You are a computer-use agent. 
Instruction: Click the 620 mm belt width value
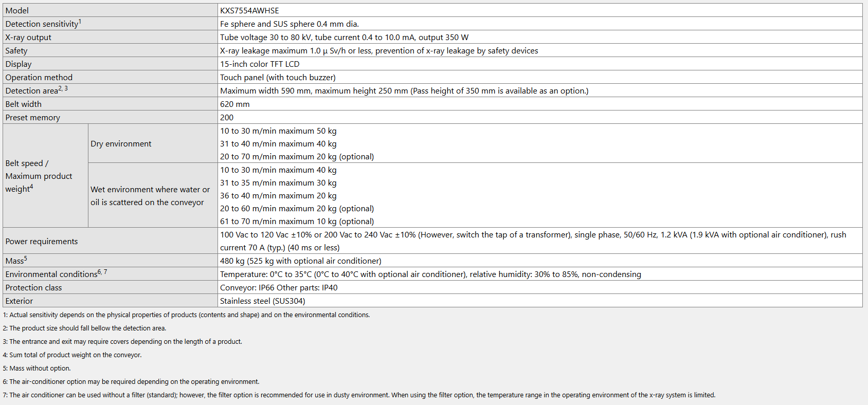[x=235, y=104]
